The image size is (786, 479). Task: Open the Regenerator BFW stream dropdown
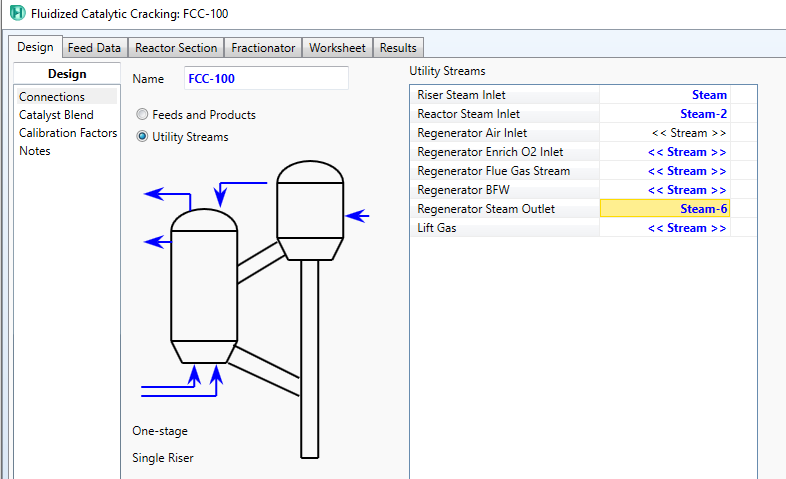(x=664, y=190)
